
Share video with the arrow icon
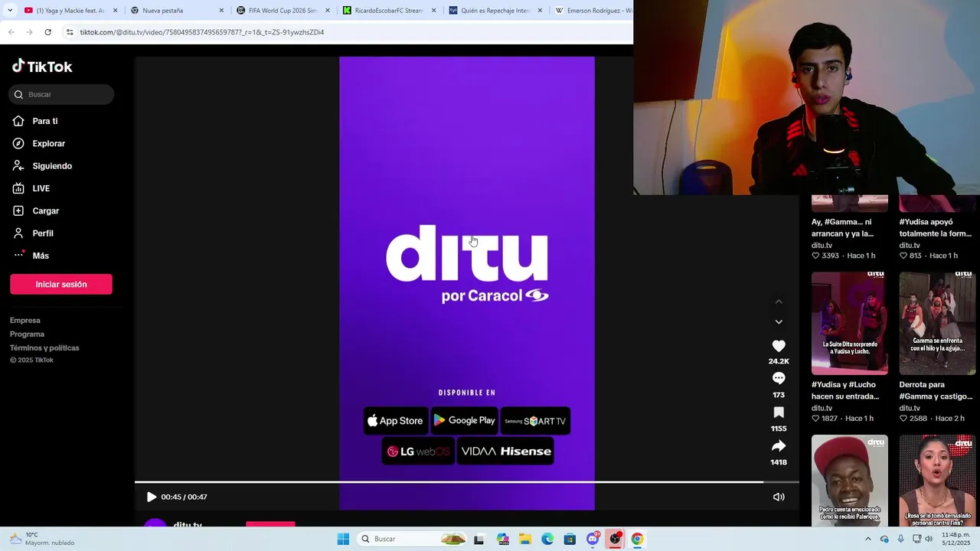click(x=779, y=445)
